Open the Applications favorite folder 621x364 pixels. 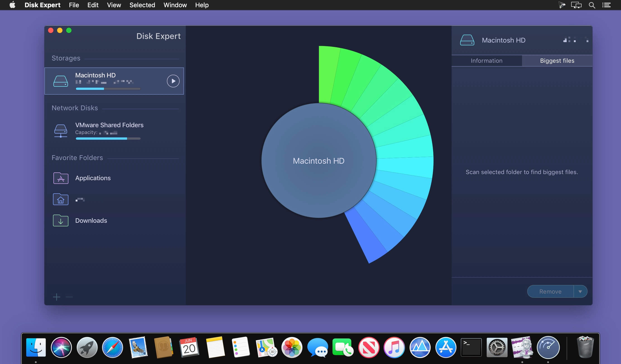pos(93,178)
